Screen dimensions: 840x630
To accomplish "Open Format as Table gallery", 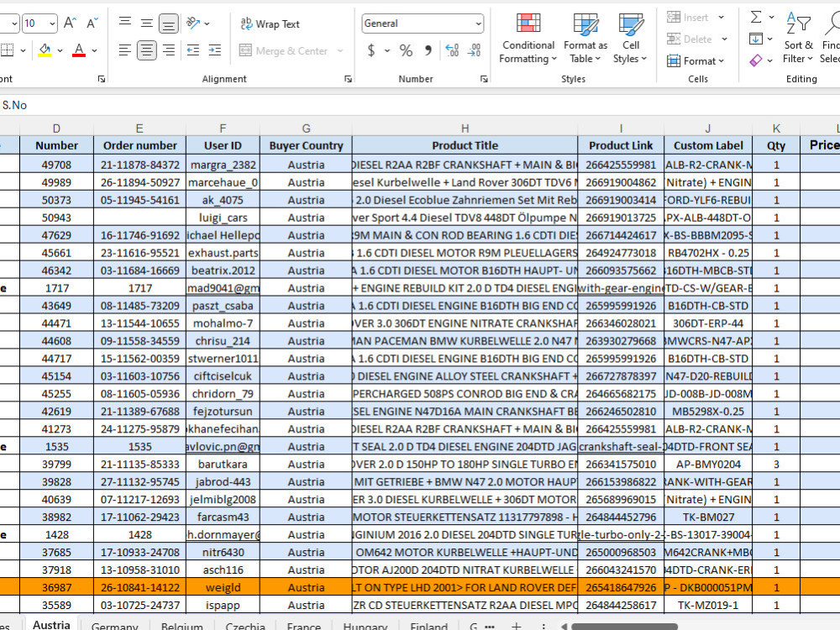I will pos(585,38).
